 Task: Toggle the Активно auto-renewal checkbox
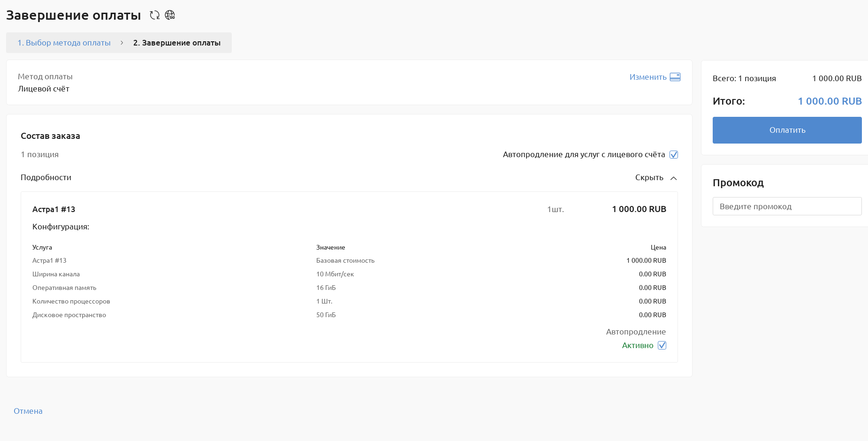click(662, 345)
